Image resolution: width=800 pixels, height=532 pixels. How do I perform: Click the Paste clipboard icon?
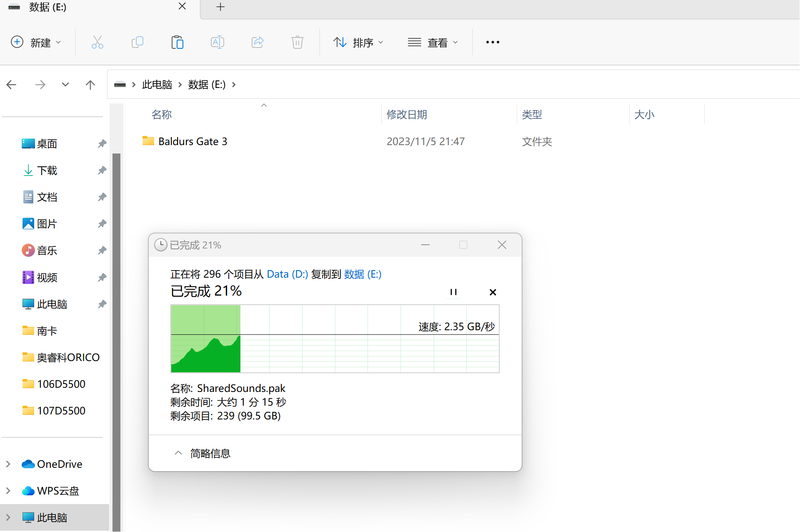(x=177, y=42)
